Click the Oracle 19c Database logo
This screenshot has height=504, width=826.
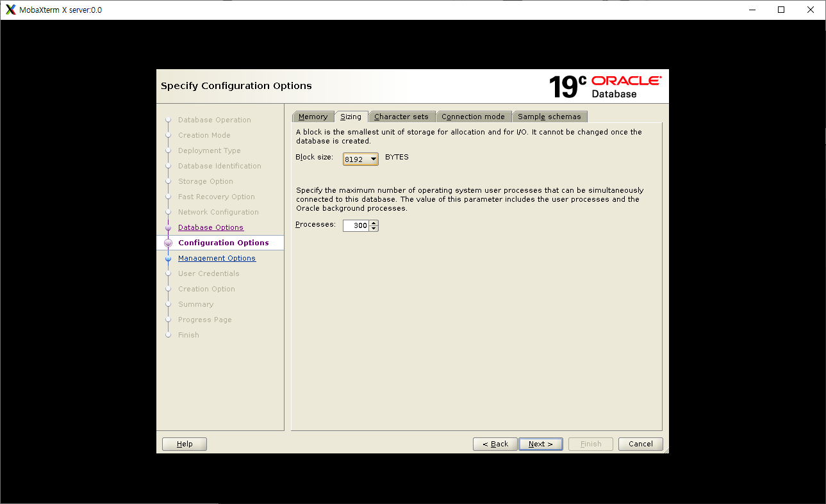(x=605, y=86)
